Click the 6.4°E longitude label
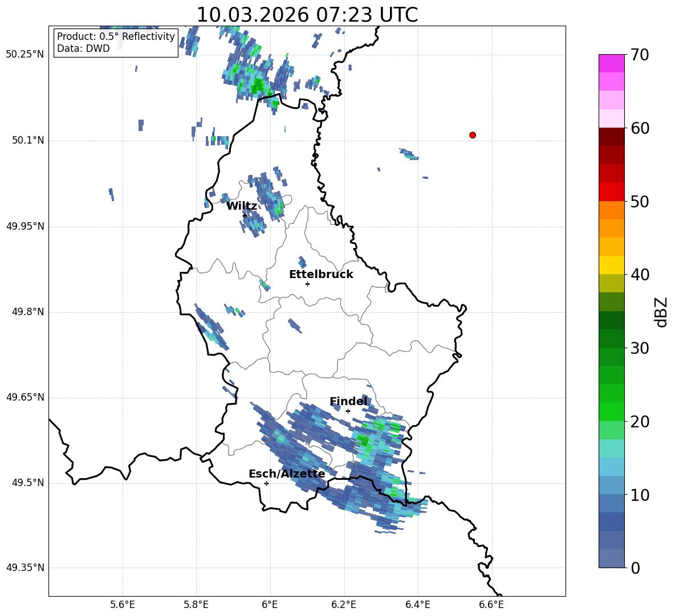Screen dimensions: 675x616 click(x=417, y=605)
